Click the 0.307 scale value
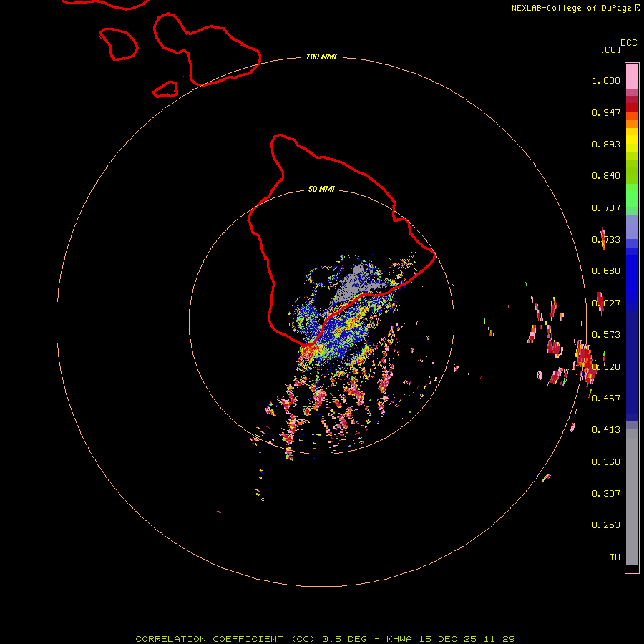 click(606, 494)
